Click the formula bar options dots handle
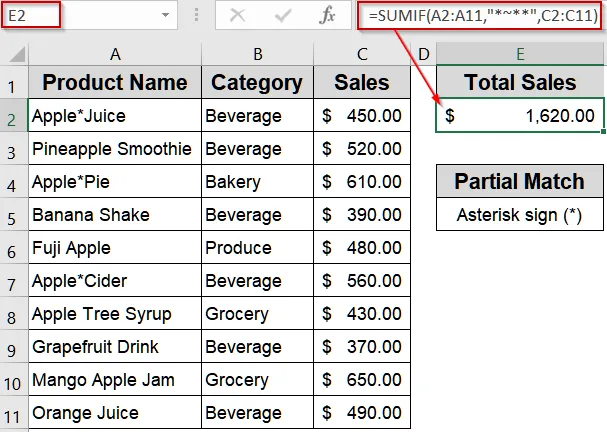The height and width of the screenshot is (432, 607). (197, 15)
